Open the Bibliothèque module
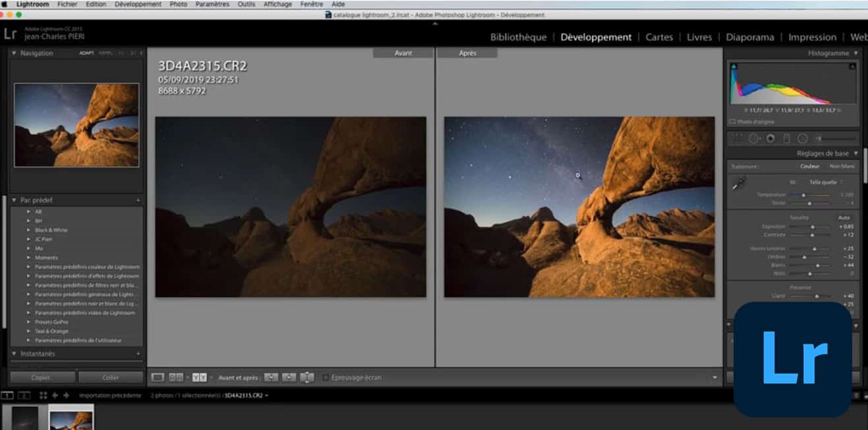This screenshot has height=430, width=868. pos(518,38)
